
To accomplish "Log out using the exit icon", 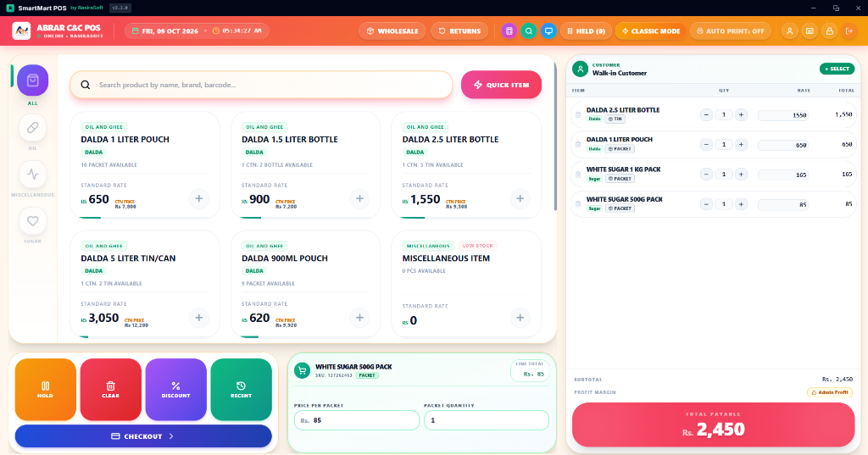I will (849, 31).
